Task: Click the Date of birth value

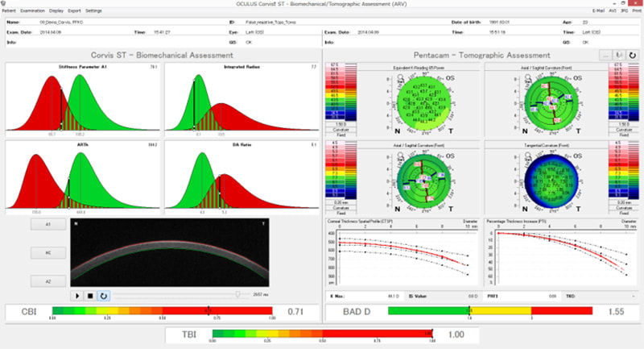Action: (x=499, y=23)
